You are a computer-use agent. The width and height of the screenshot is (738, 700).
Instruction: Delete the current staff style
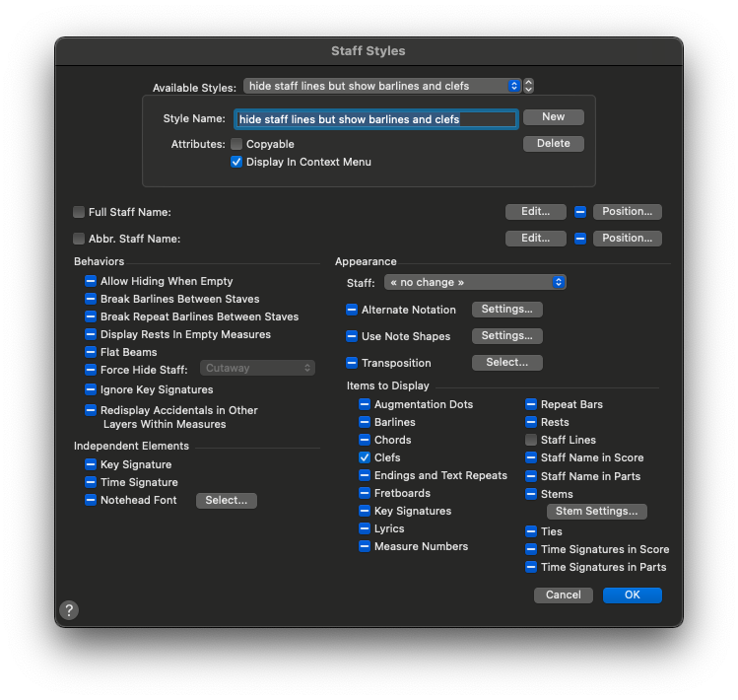coord(553,144)
